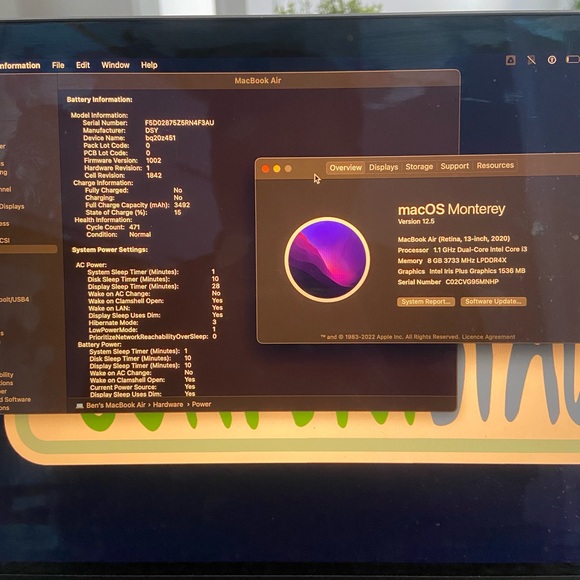
Task: Click the AC Power label
Action: point(91,265)
